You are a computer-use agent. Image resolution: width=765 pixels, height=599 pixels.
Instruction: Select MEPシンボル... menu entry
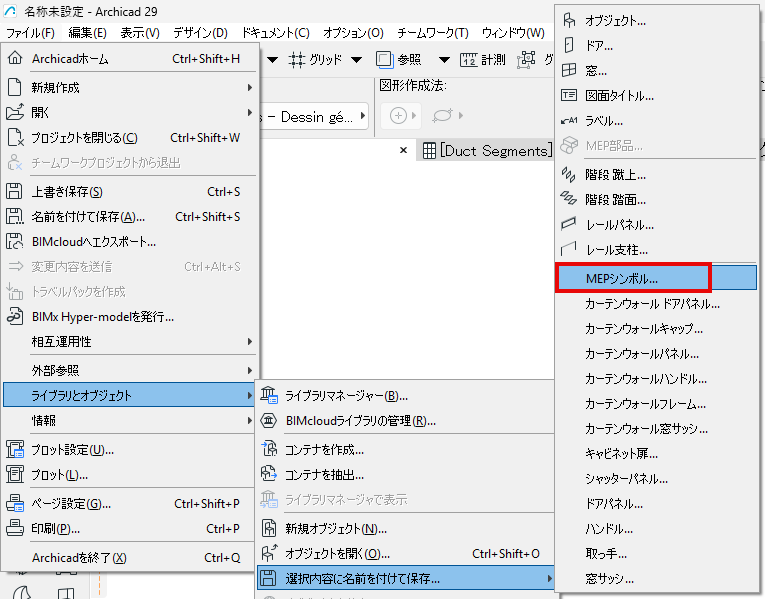point(657,278)
